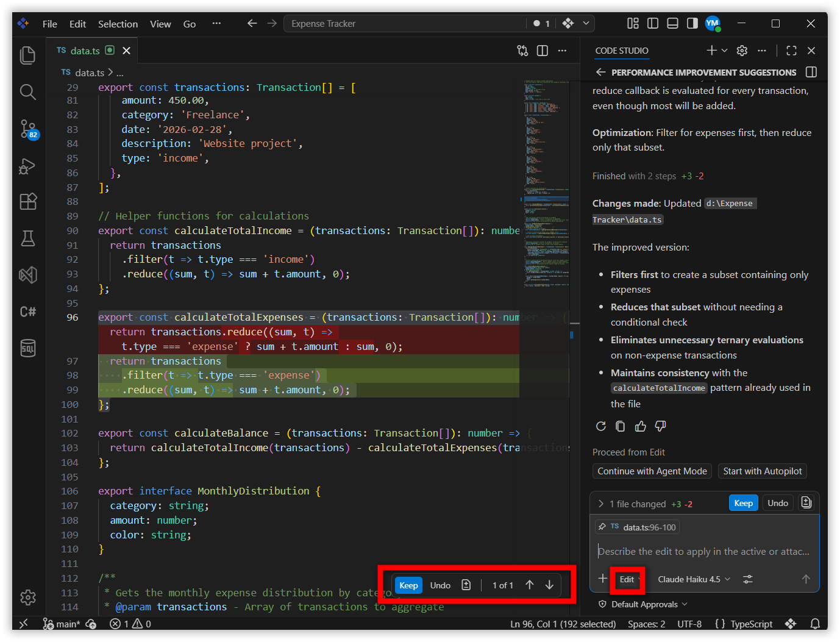This screenshot has height=642, width=840.
Task: Toggle the secondary side bar layout
Action: click(x=692, y=23)
